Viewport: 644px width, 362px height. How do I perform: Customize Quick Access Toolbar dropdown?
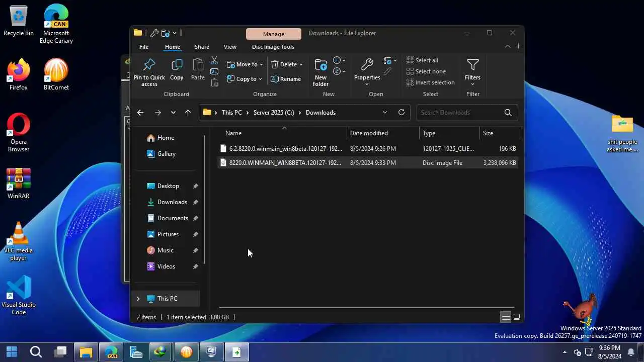[175, 33]
